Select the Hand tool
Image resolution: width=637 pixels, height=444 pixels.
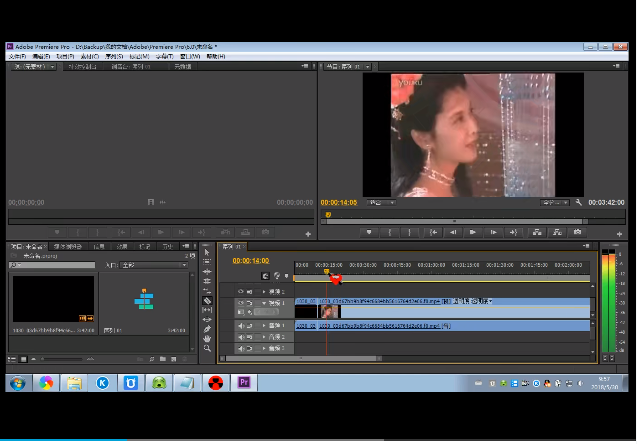point(207,338)
